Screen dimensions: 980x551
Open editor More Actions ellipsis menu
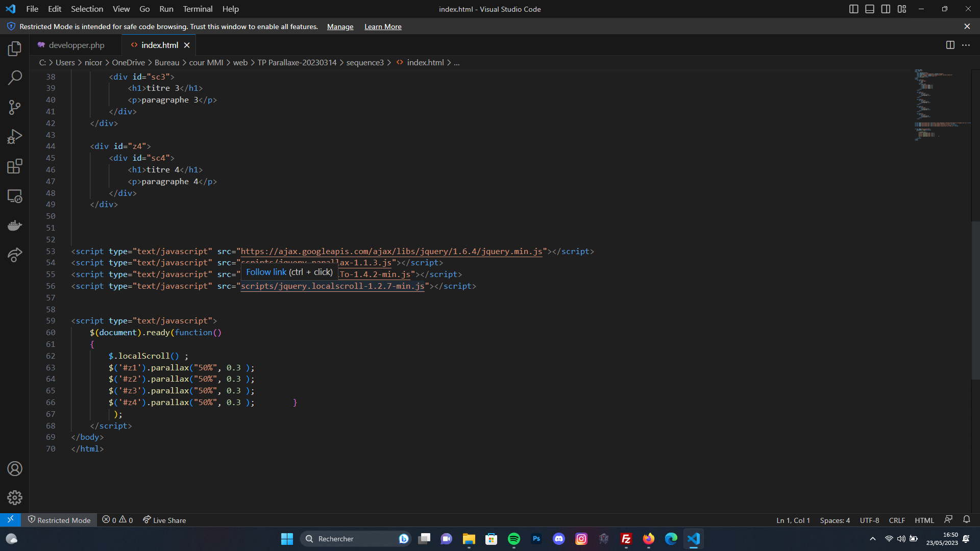(966, 45)
